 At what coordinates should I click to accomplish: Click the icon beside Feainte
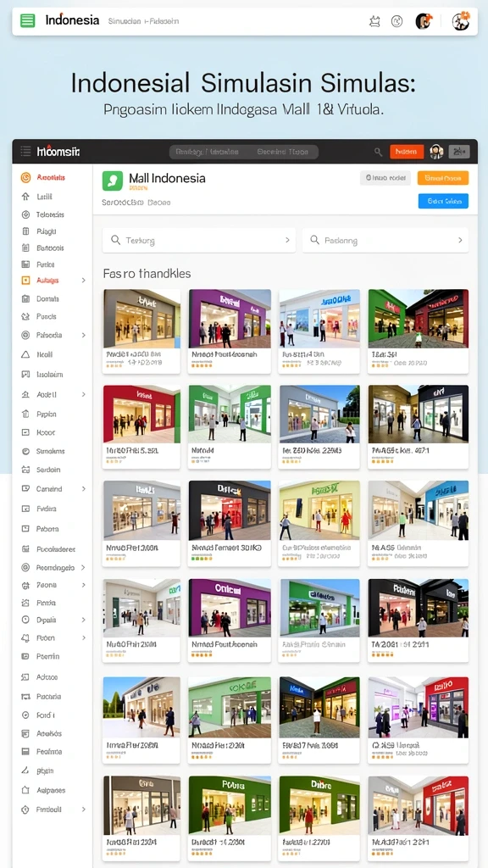25,751
